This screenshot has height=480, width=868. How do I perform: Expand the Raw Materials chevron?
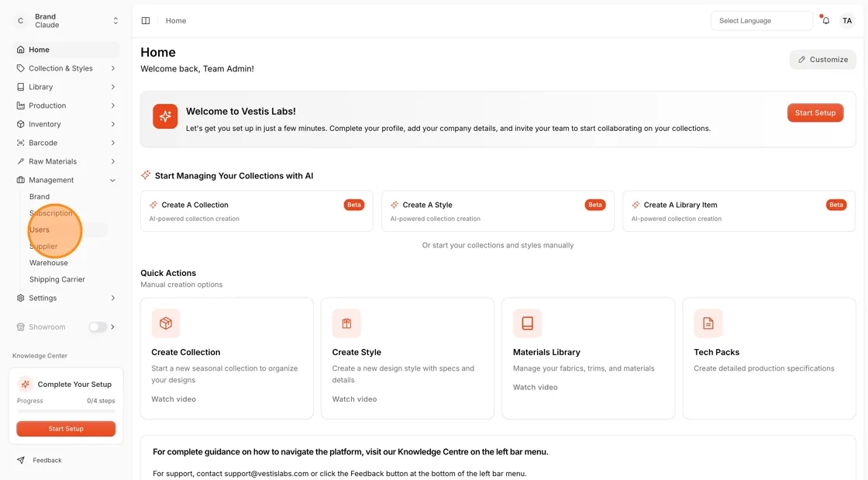[113, 161]
